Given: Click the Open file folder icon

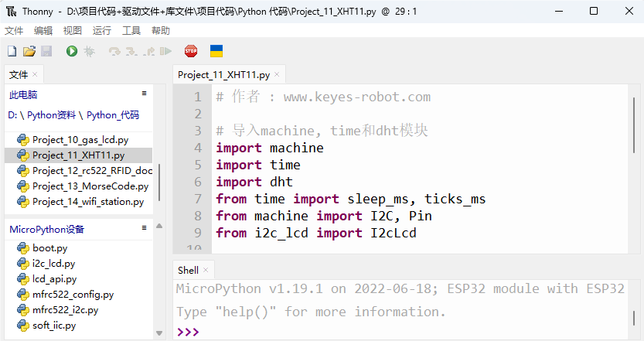Looking at the screenshot, I should tap(29, 51).
